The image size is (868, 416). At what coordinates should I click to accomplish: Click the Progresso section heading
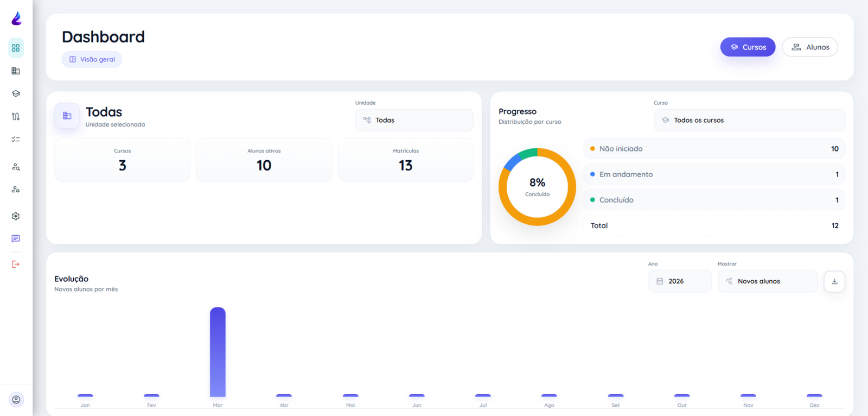(x=518, y=111)
